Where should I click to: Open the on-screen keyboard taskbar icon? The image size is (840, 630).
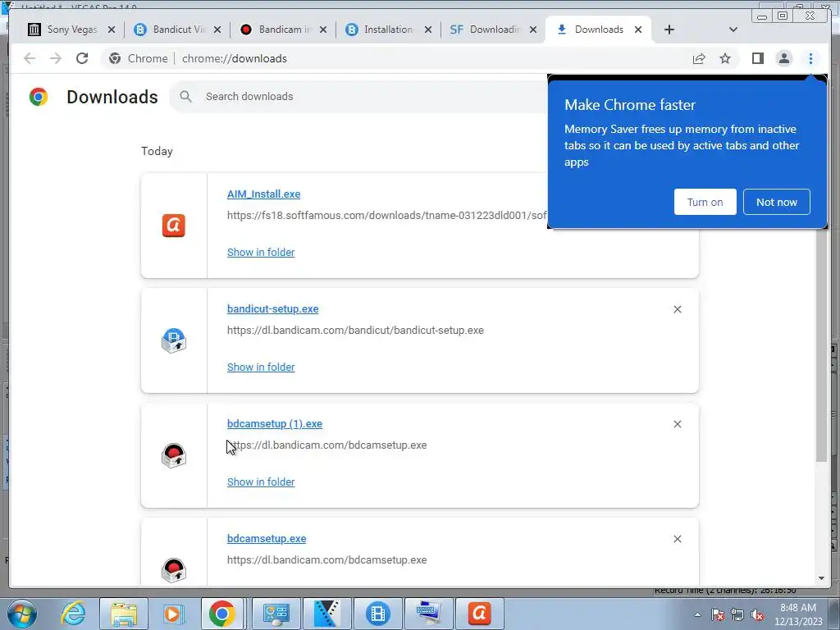click(428, 614)
